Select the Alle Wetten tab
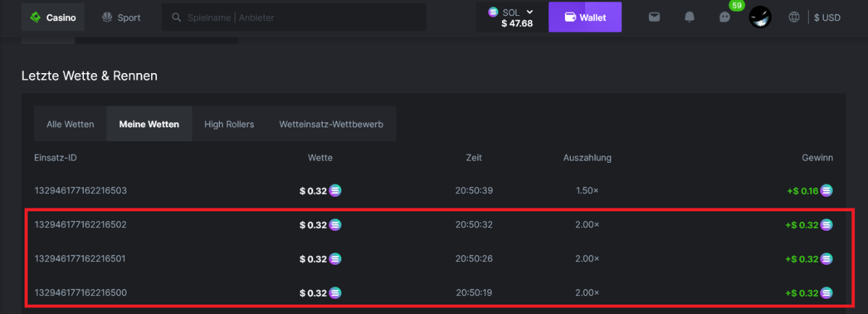This screenshot has height=314, width=868. (70, 124)
